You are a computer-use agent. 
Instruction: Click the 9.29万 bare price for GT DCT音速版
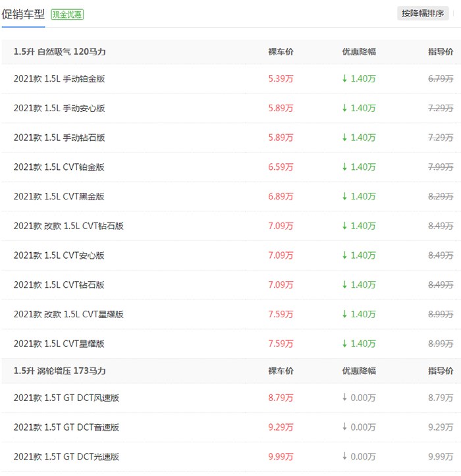tap(281, 427)
